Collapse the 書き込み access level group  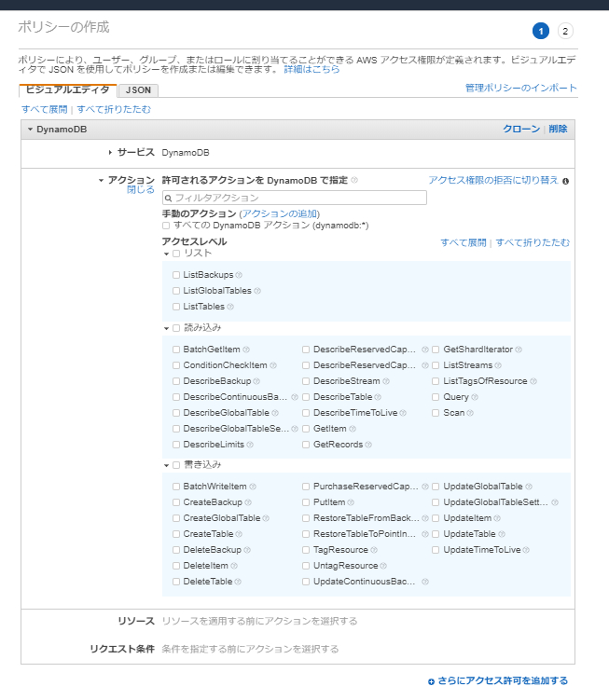coord(166,466)
